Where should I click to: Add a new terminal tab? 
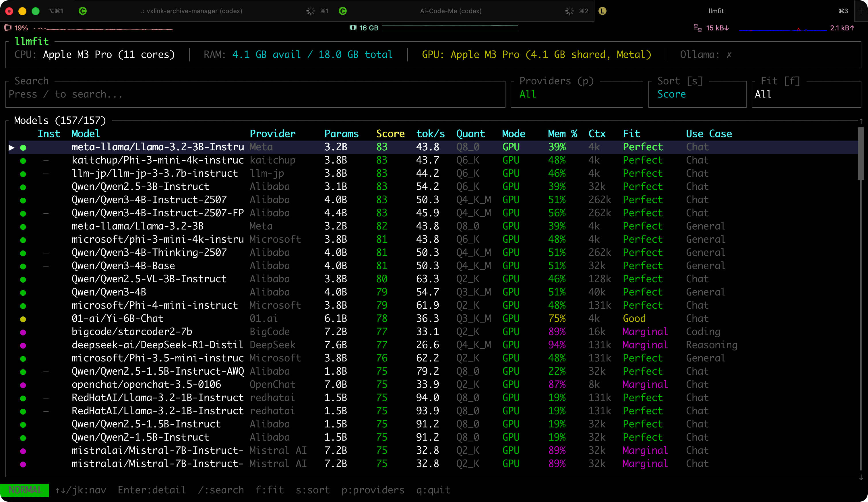click(861, 11)
